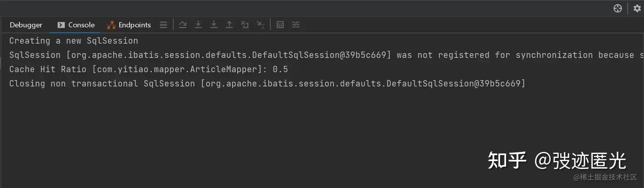This screenshot has width=644, height=188.
Task: Click the "Cache Hit Ratio" log line
Action: pyautogui.click(x=148, y=69)
